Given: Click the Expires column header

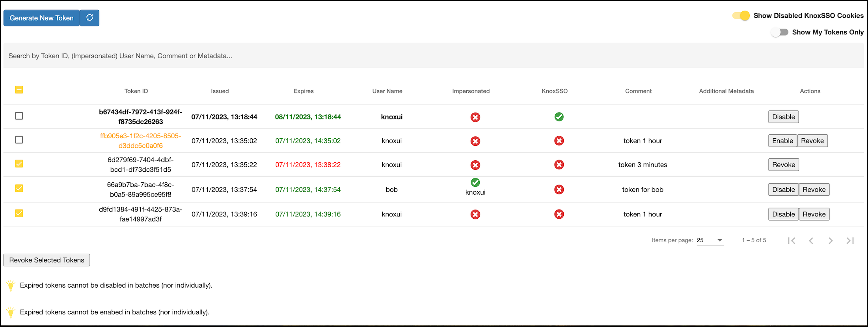Looking at the screenshot, I should pos(304,91).
